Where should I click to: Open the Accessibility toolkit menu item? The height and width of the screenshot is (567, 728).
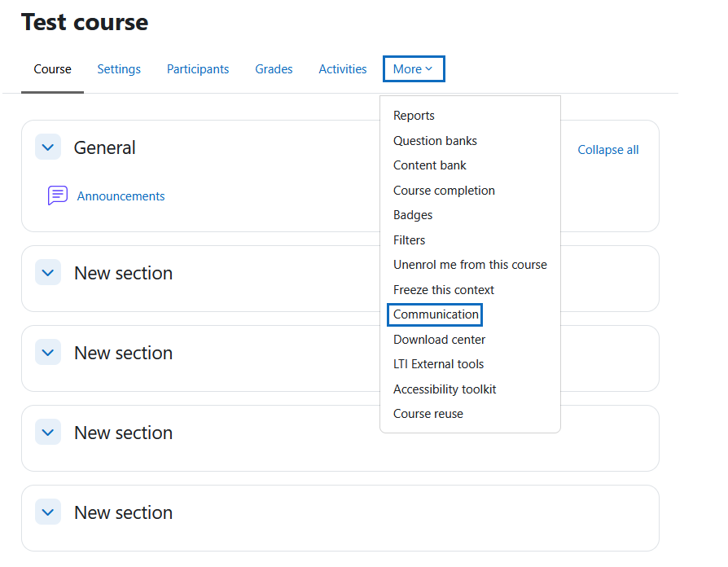445,389
